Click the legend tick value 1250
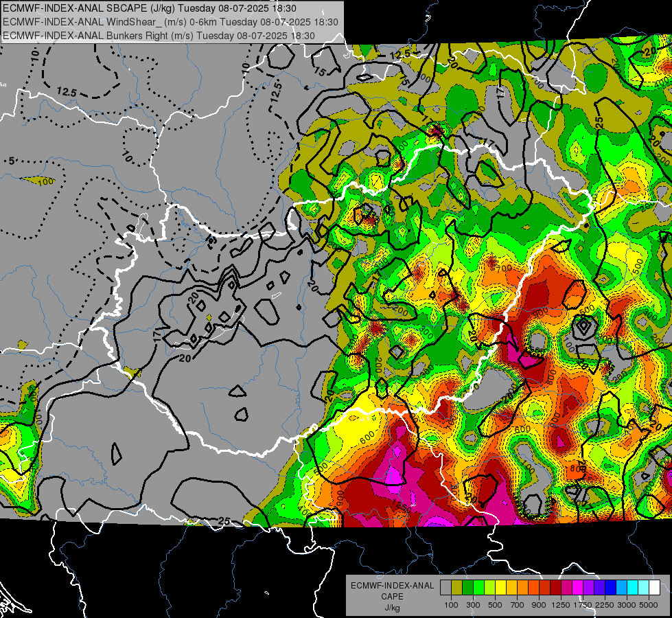Screen dimensions: 672x618 pyautogui.click(x=561, y=605)
